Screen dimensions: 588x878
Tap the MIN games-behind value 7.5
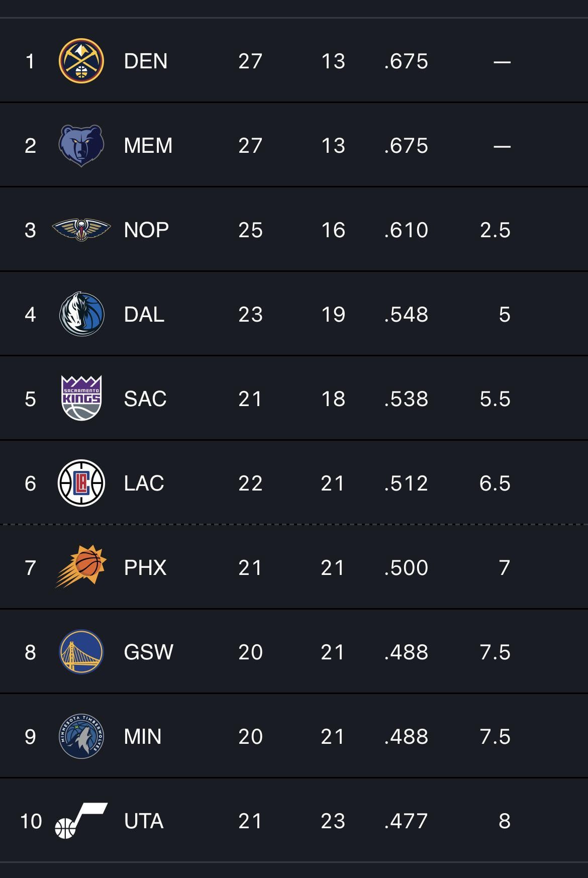click(495, 737)
